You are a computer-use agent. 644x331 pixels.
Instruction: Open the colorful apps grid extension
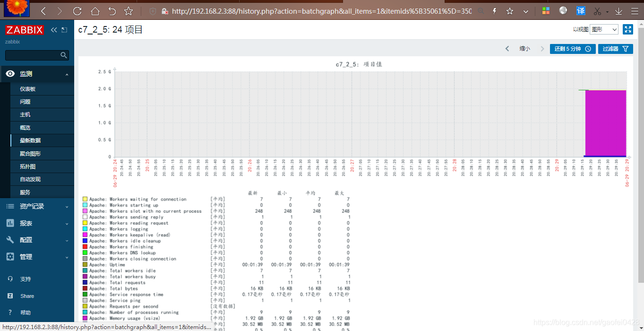point(546,11)
